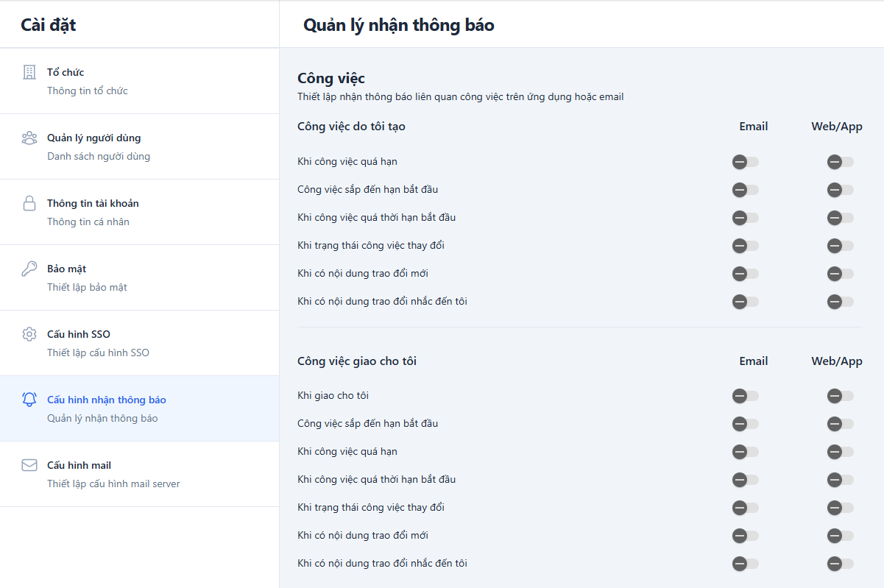Screen dimensions: 884x588
Task: Enable Web/App for 'Khi trạng thái công việc thay đổi' under Công việc do tôi tạo
Action: (x=840, y=246)
